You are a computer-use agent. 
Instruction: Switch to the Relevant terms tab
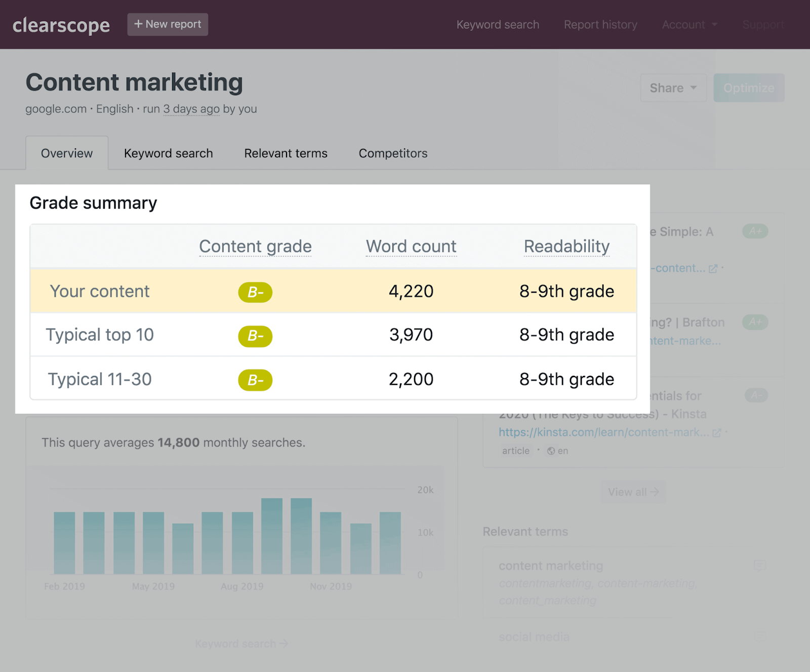286,153
